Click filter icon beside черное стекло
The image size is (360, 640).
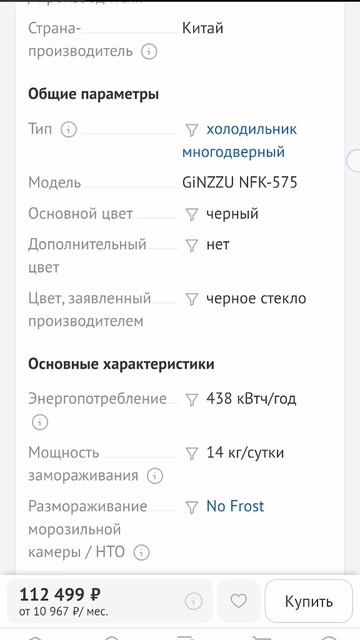[x=192, y=299]
